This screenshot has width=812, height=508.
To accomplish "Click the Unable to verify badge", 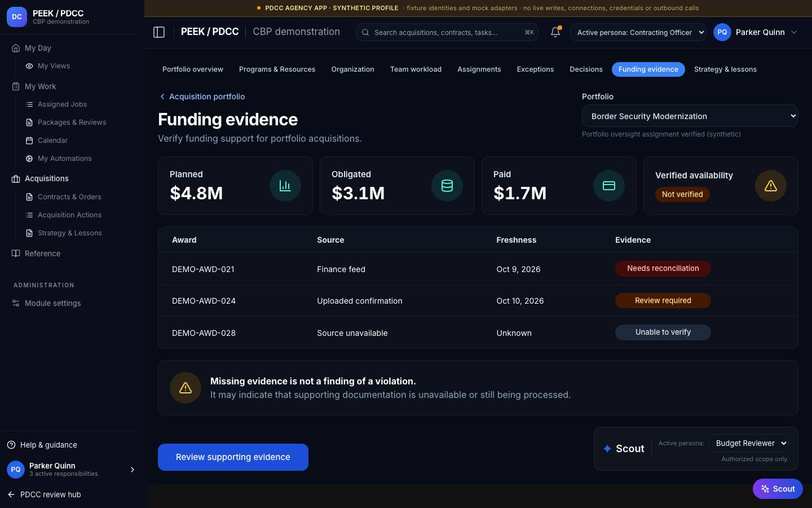I will 663,332.
